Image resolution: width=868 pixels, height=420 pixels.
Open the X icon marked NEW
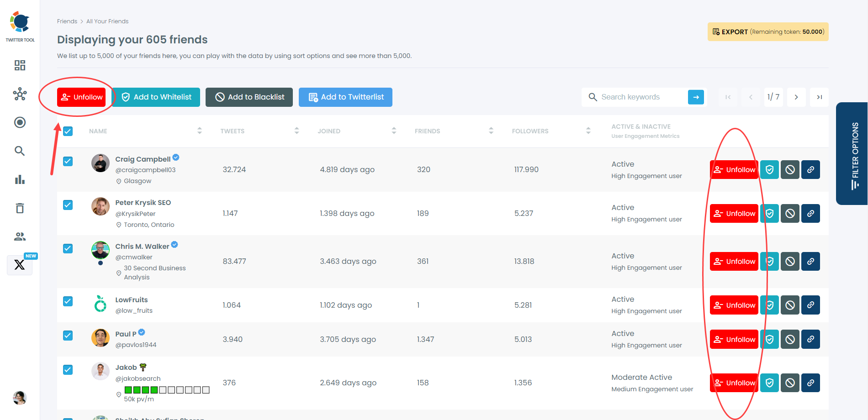point(20,265)
